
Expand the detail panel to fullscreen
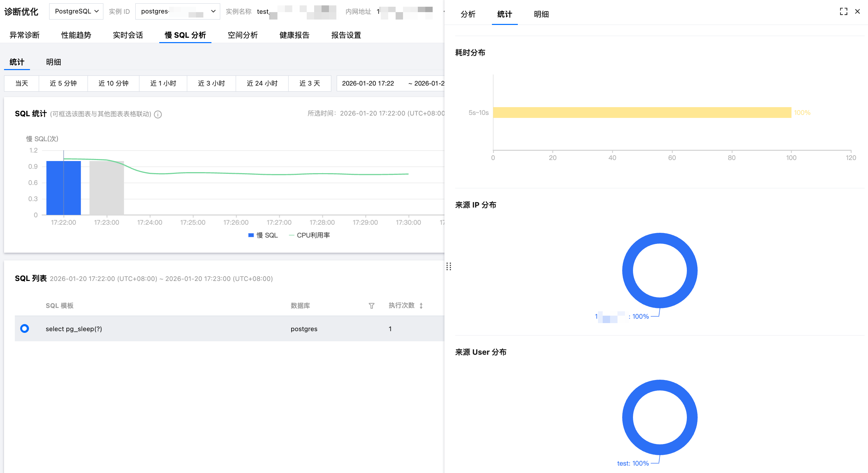tap(843, 11)
